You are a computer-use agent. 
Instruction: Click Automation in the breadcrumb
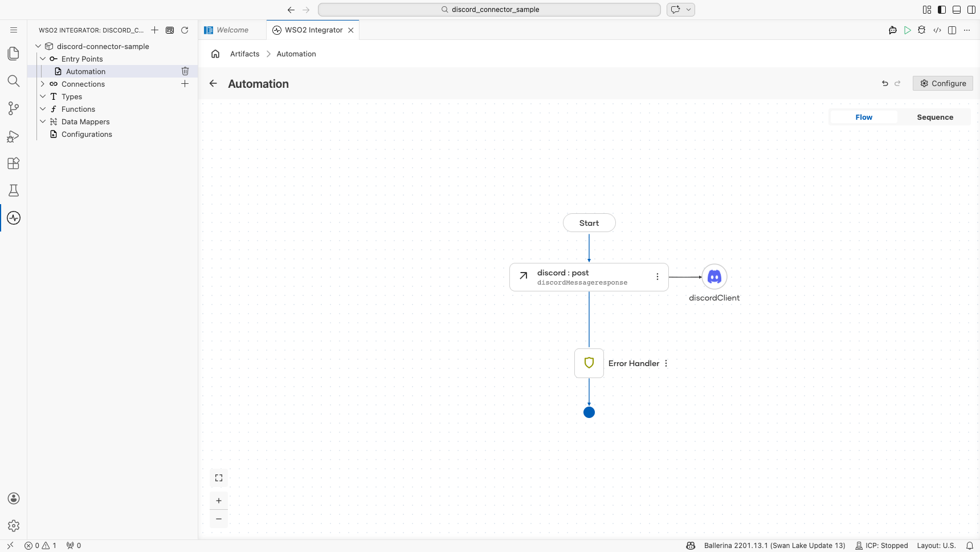coord(296,54)
